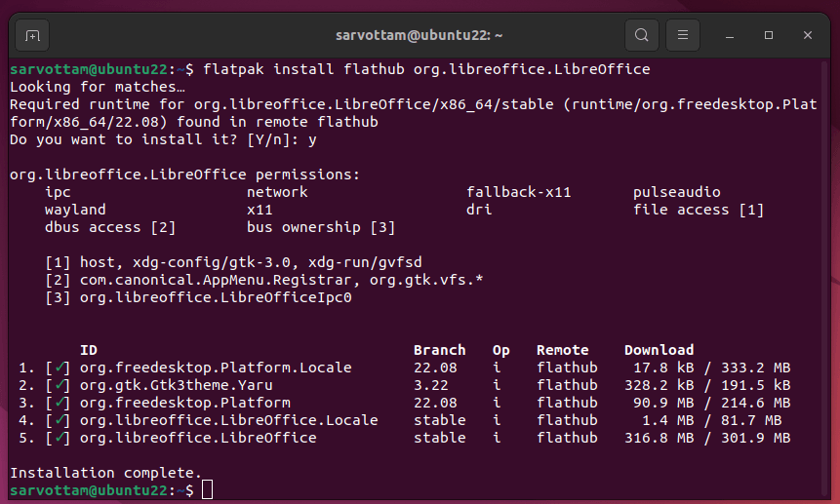Click the 'x11' permission entry

coord(260,210)
